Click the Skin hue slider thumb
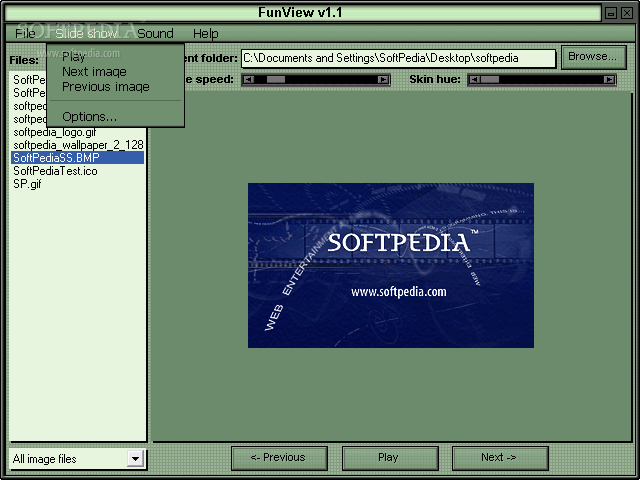 click(x=490, y=80)
